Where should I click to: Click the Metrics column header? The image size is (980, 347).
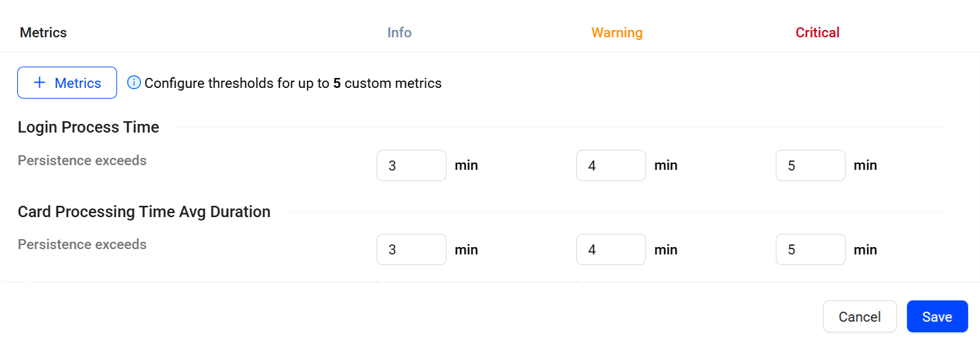coord(43,32)
